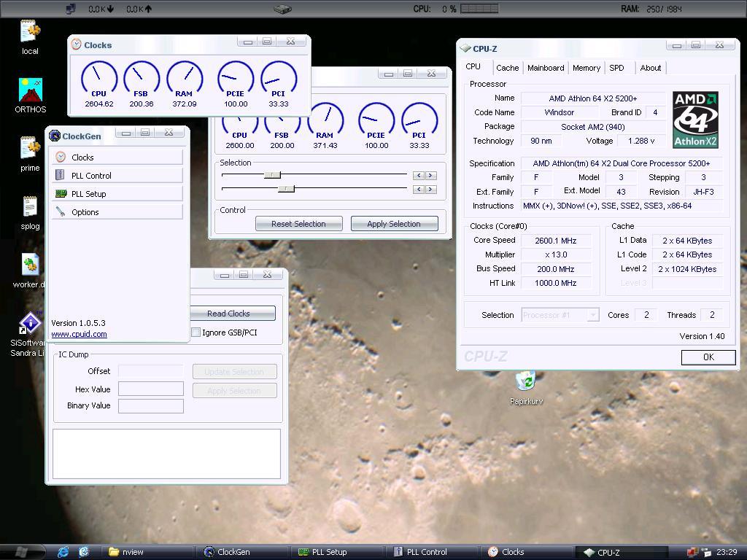Click the Read Clocks button

233,314
